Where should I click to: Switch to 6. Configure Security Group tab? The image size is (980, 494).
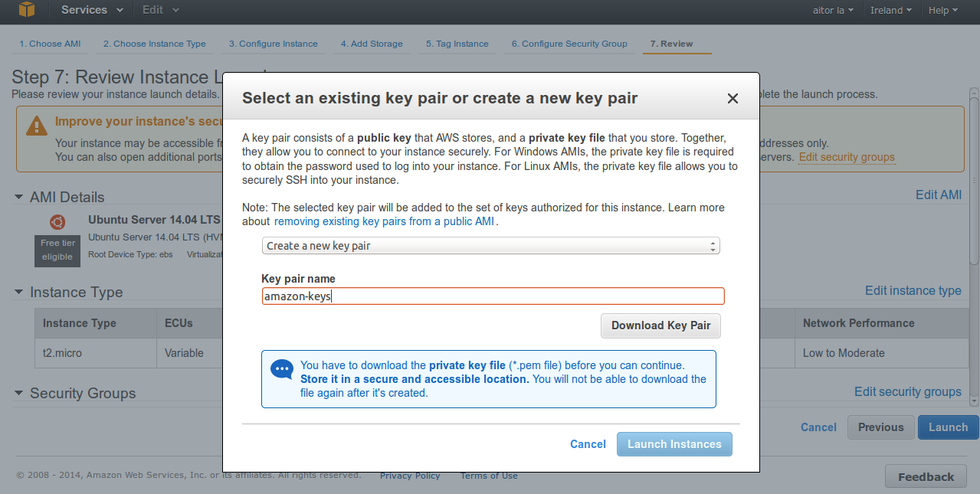click(x=569, y=44)
